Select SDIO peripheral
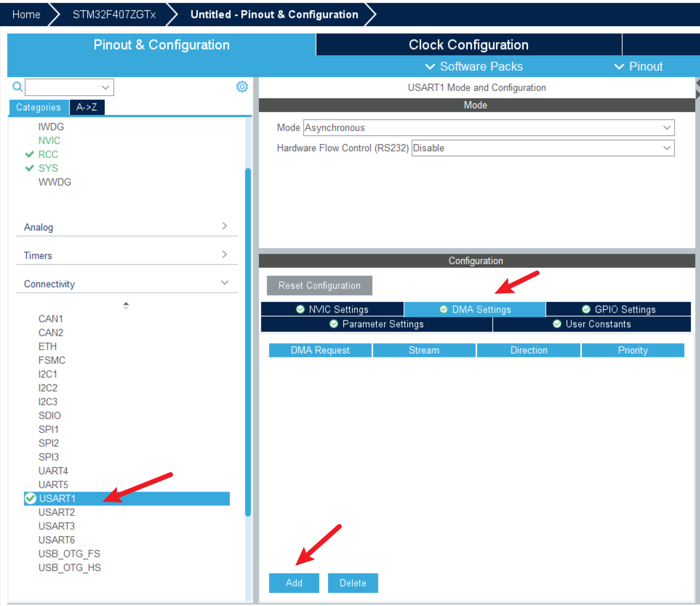This screenshot has height=606, width=700. (50, 415)
